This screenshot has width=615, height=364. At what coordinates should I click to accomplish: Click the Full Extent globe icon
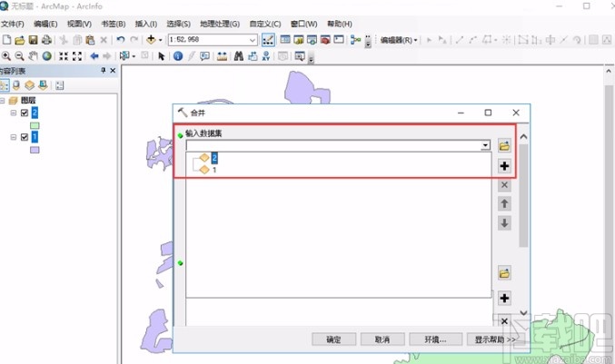click(46, 56)
